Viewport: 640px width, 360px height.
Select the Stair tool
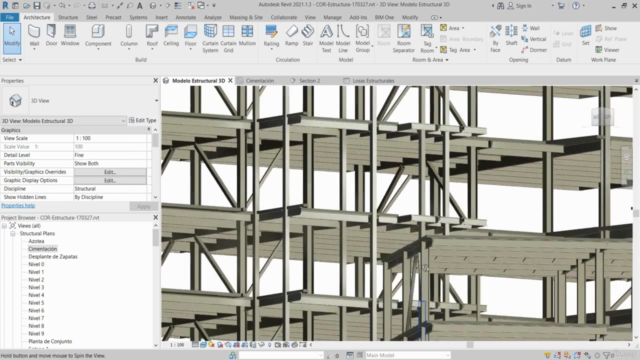click(x=308, y=36)
